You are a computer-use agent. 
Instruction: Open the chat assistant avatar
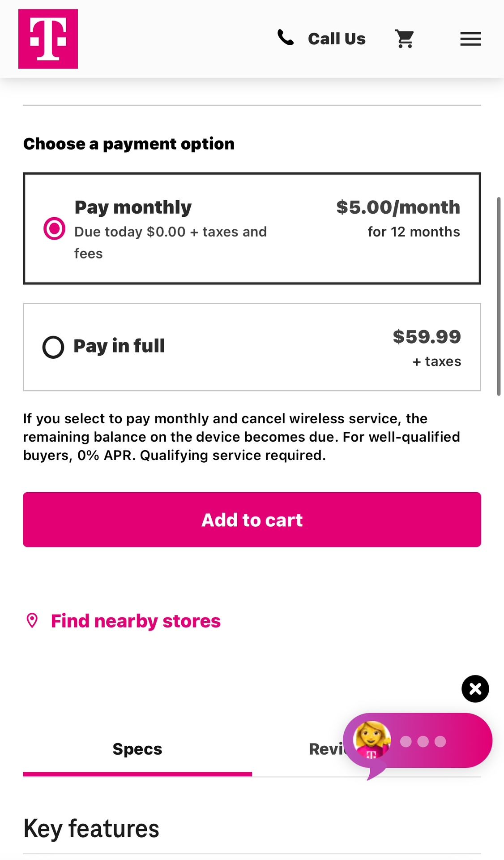point(372,740)
